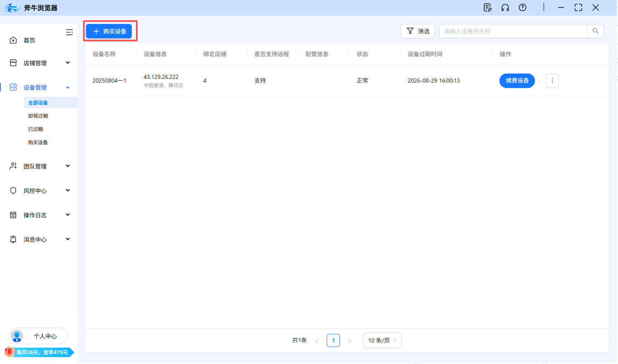
Task: Select the 首页 home icon
Action: [12, 40]
